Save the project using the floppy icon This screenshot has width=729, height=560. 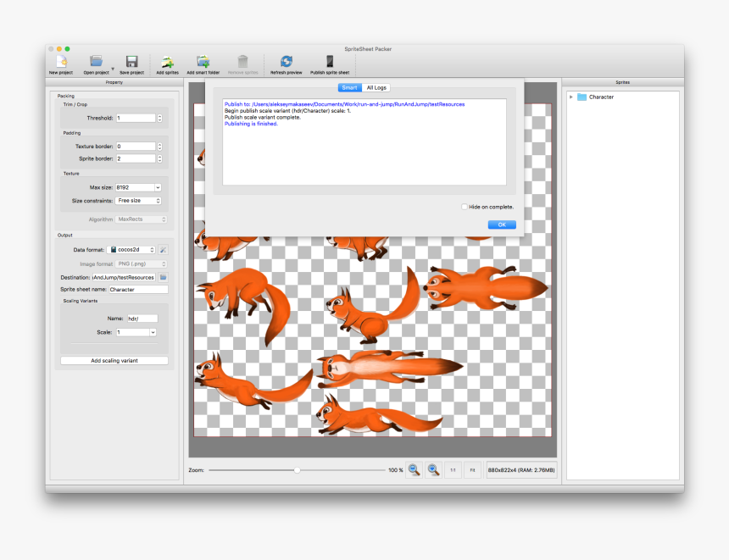coord(131,62)
